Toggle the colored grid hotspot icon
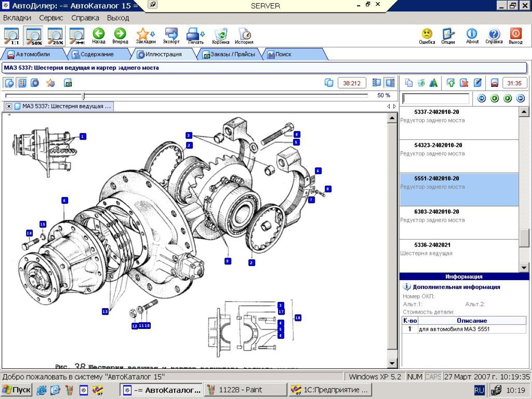 pyautogui.click(x=22, y=83)
